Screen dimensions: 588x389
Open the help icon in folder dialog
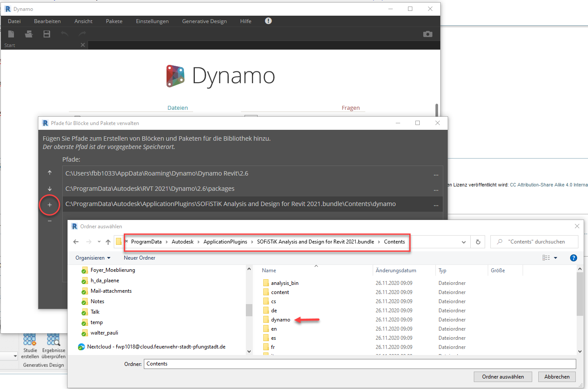574,258
